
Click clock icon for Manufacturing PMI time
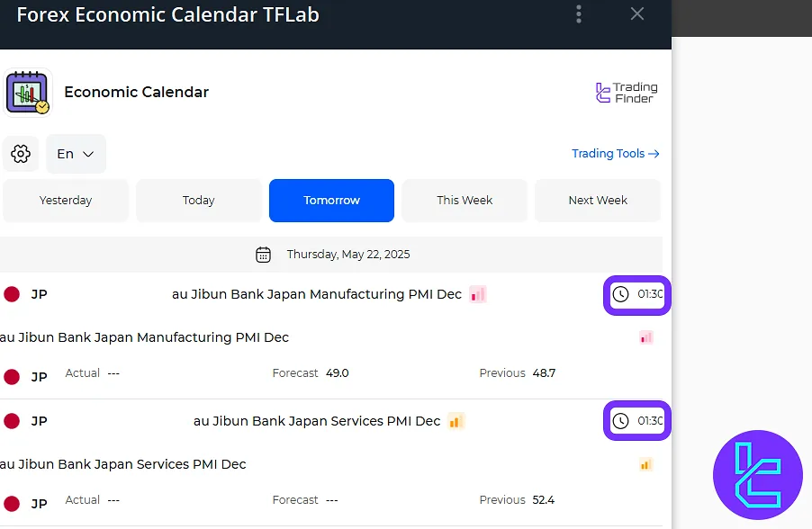click(620, 294)
